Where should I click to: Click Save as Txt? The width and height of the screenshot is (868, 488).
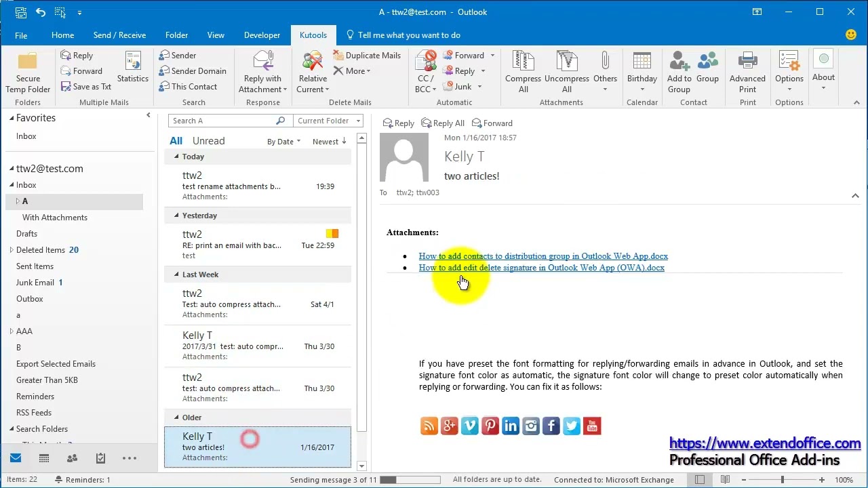[x=86, y=87]
